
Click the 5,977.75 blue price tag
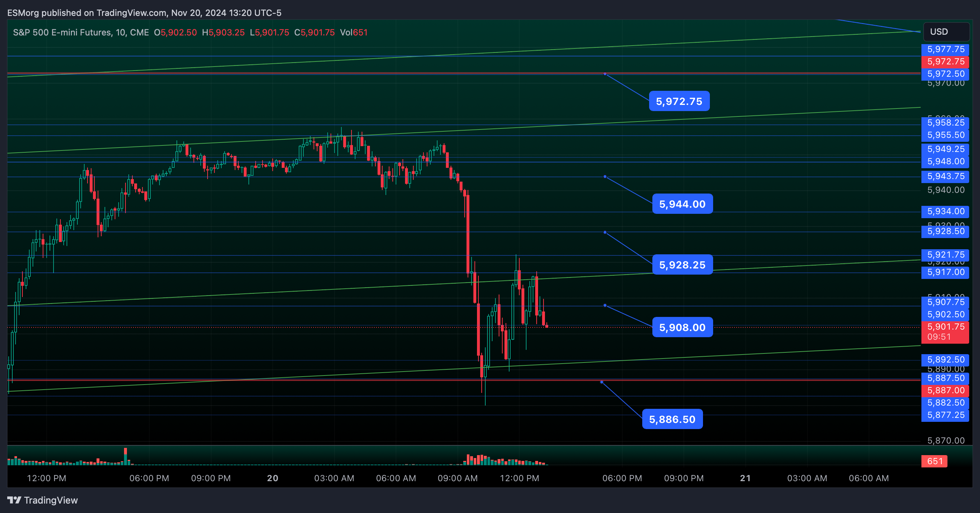(x=945, y=50)
